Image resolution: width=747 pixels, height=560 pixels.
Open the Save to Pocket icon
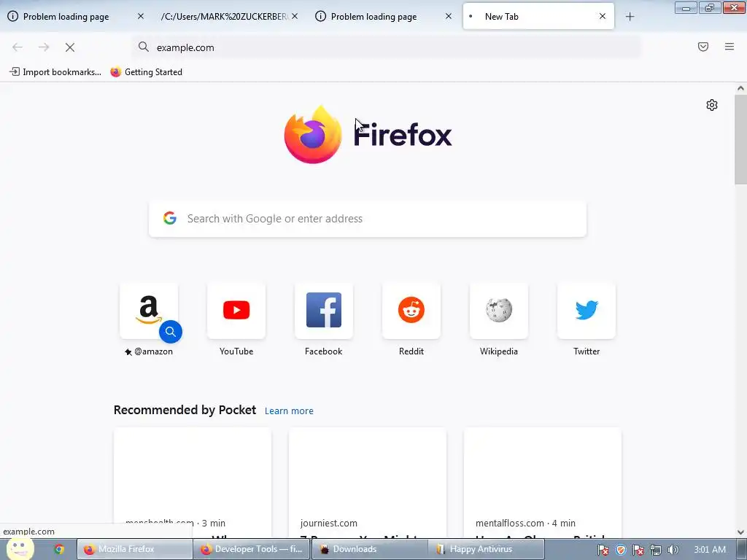pyautogui.click(x=703, y=47)
